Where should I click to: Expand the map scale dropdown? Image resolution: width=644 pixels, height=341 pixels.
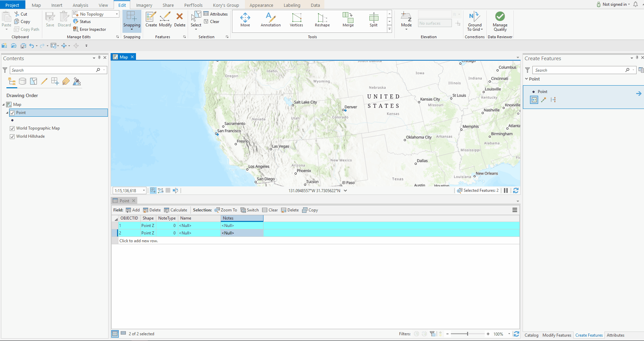(144, 190)
